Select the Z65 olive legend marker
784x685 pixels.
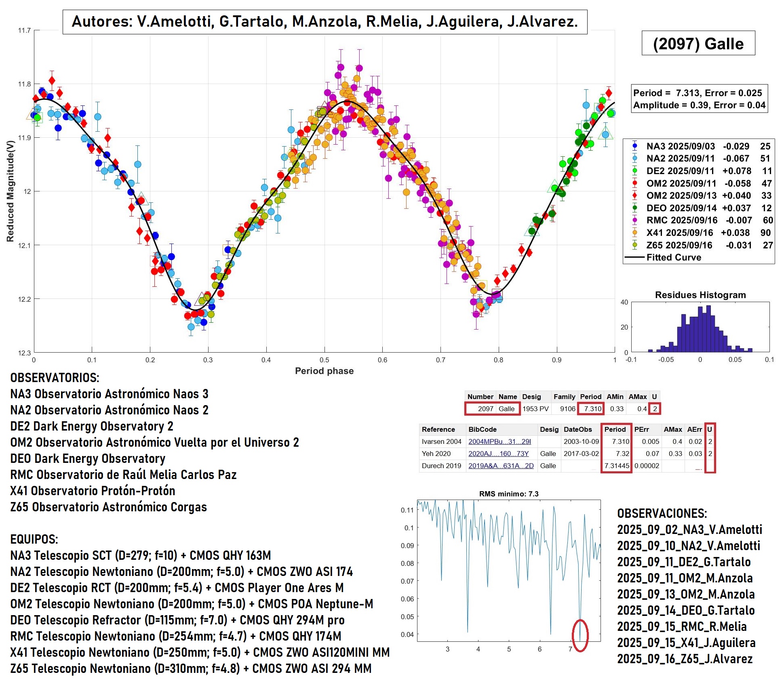pos(634,245)
